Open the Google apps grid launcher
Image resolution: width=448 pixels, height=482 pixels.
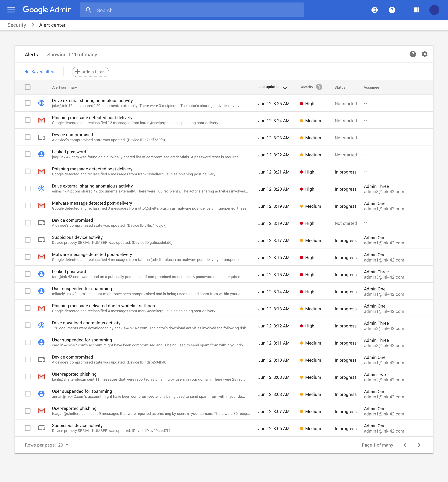(417, 10)
